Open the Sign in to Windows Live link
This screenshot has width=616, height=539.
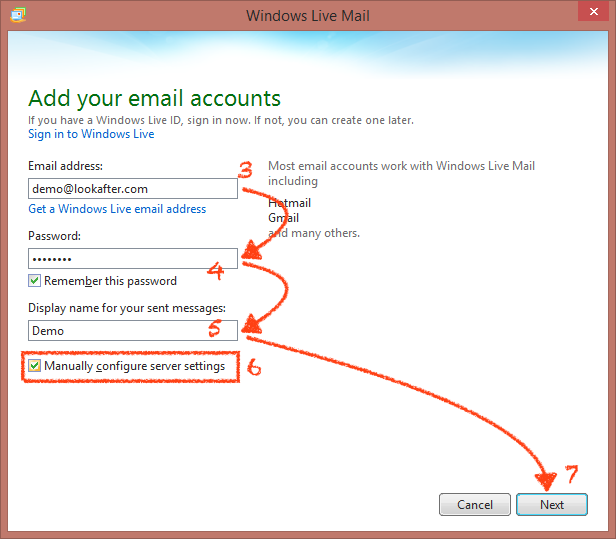coord(91,134)
